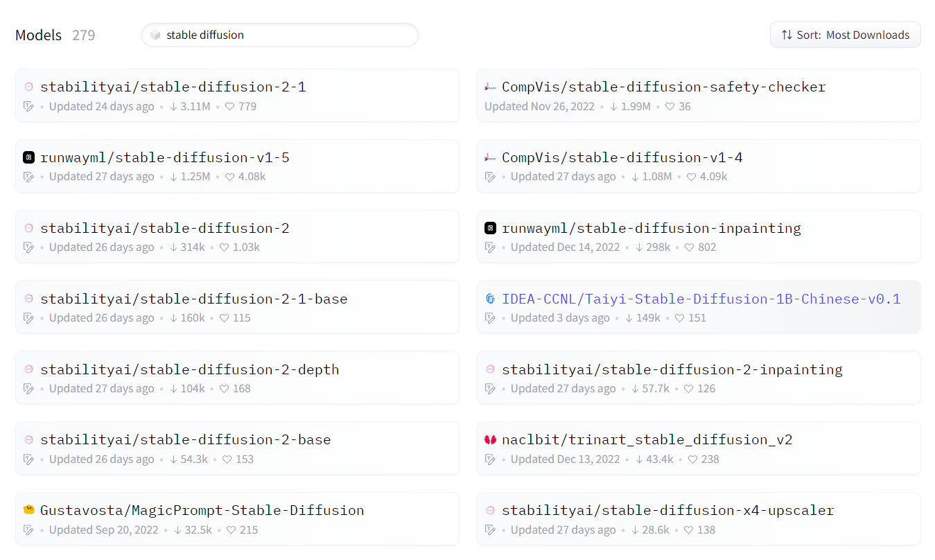Click the Gustavosta emoji avatar icon

click(28, 510)
